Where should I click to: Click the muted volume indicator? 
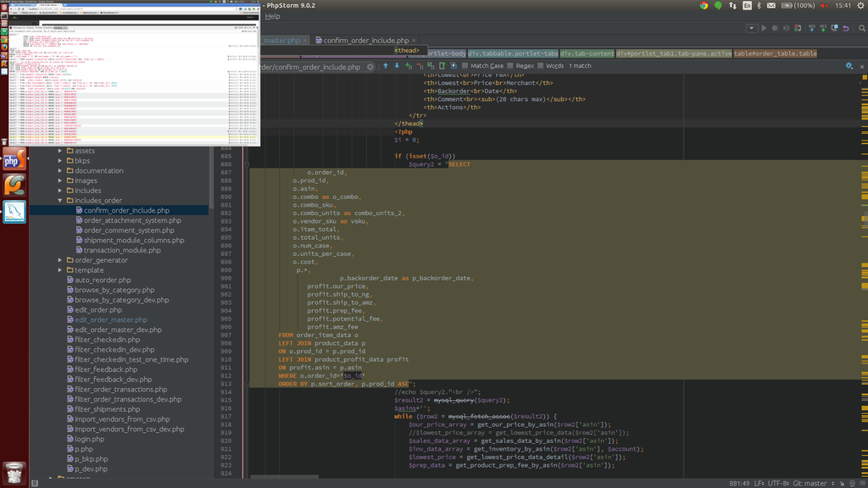pos(823,5)
